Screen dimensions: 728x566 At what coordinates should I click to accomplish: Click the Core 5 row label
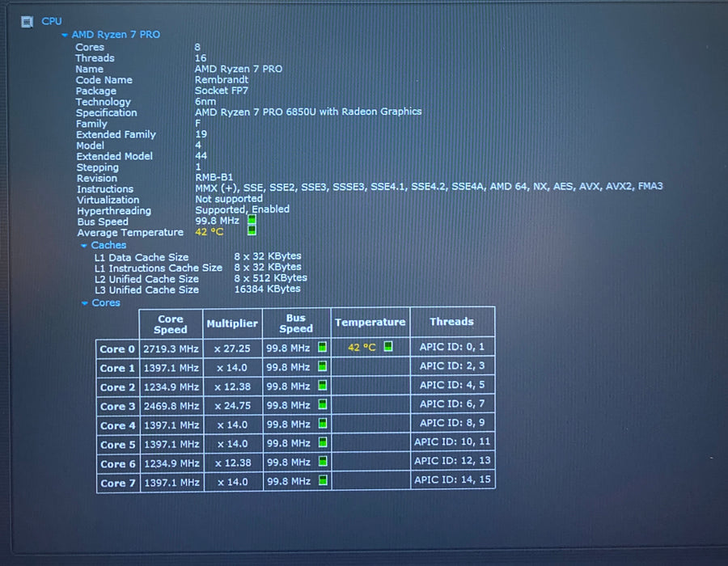click(x=118, y=445)
